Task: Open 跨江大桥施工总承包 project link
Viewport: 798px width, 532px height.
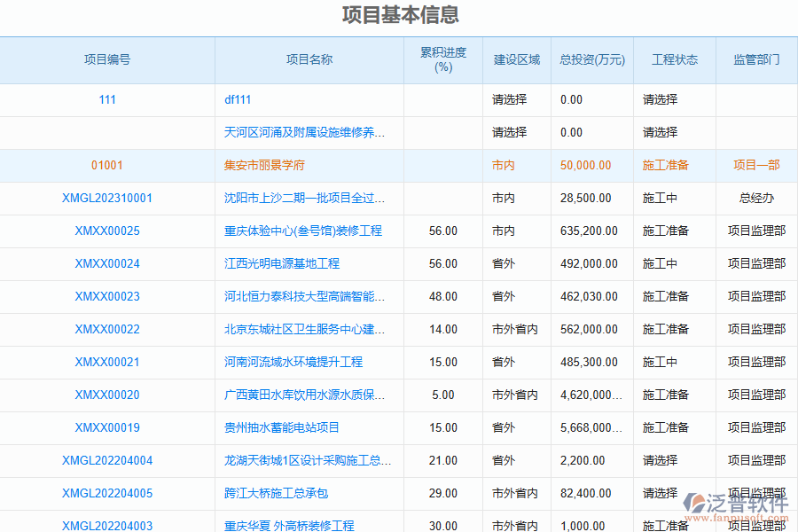Action: (276, 493)
